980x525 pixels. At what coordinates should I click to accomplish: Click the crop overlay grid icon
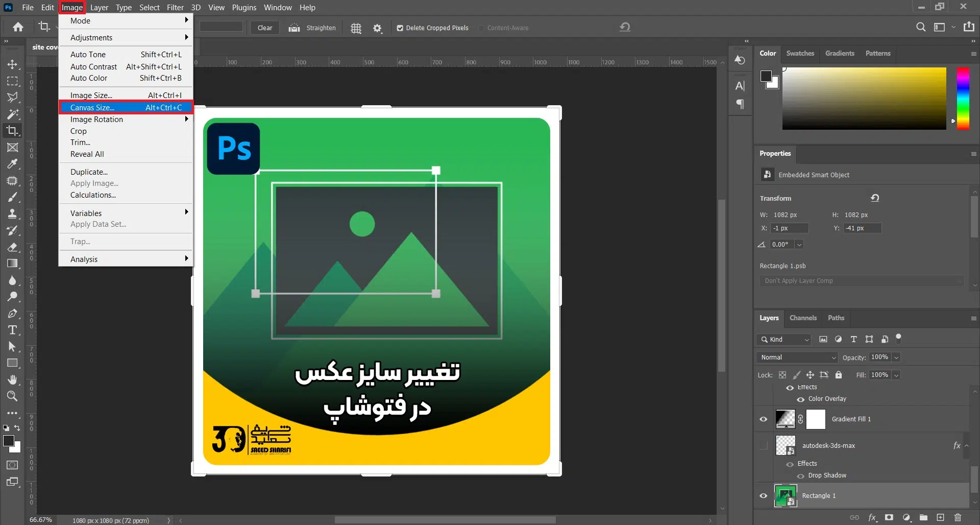coord(356,28)
